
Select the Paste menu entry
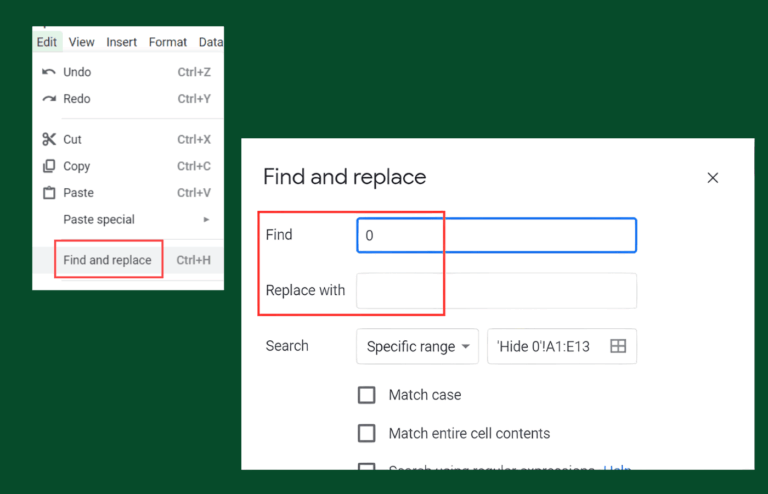(x=128, y=192)
